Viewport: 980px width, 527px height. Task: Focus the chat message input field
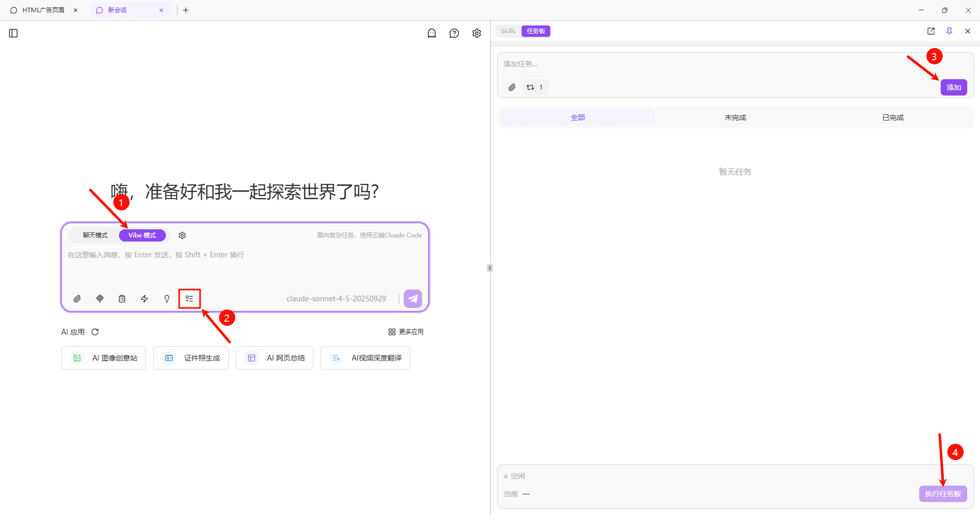pos(245,266)
